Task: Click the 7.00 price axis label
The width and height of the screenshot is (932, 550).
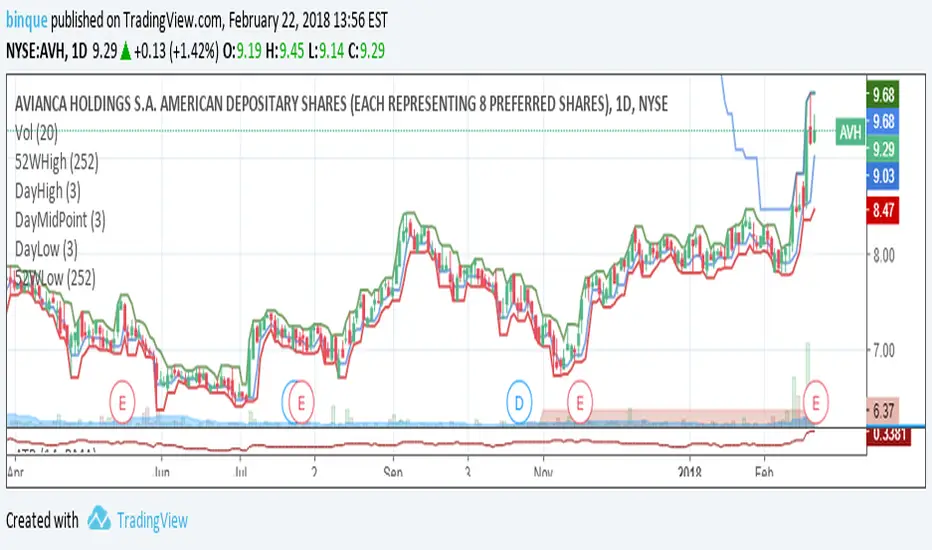Action: click(x=884, y=350)
